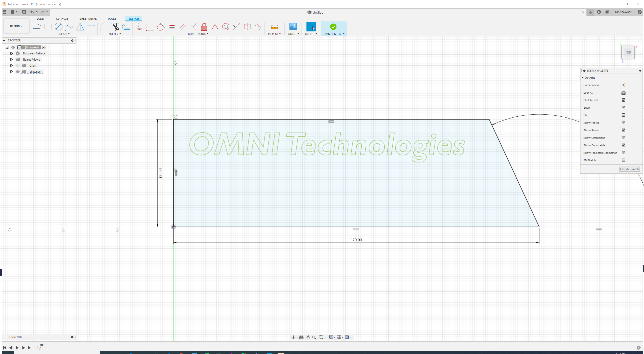Click the Equal constraint icon
Screen dimensions: 644x354
tap(172, 27)
